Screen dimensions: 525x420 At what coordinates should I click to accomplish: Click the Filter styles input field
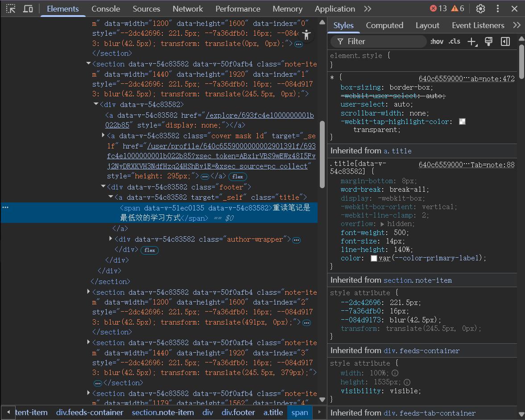379,41
